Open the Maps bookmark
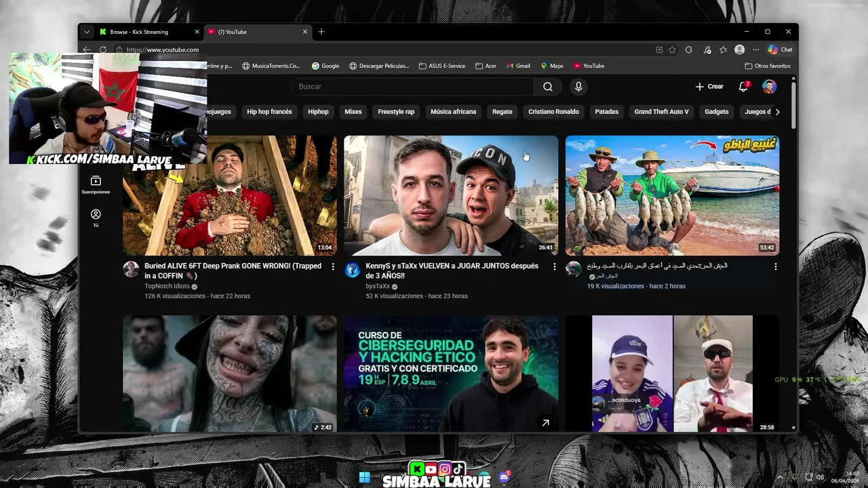The width and height of the screenshot is (868, 488). click(552, 66)
